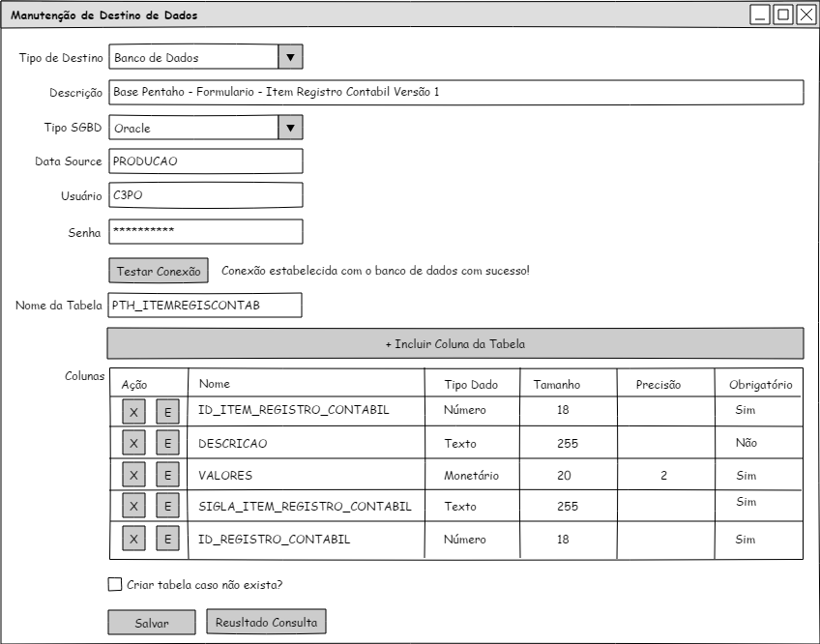Viewport: 820px width, 644px height.
Task: Edit the SIGLA_ITEM_REGISTRO_CONTABIL column row
Action: pos(167,507)
